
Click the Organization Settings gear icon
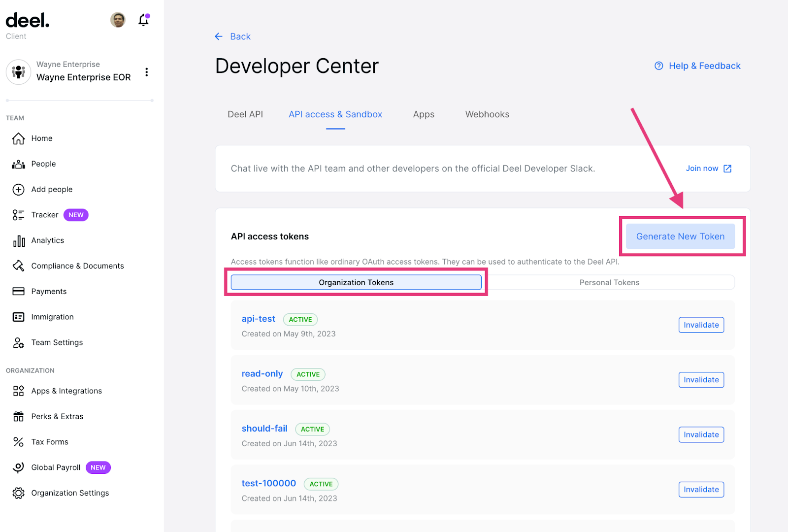(x=18, y=493)
